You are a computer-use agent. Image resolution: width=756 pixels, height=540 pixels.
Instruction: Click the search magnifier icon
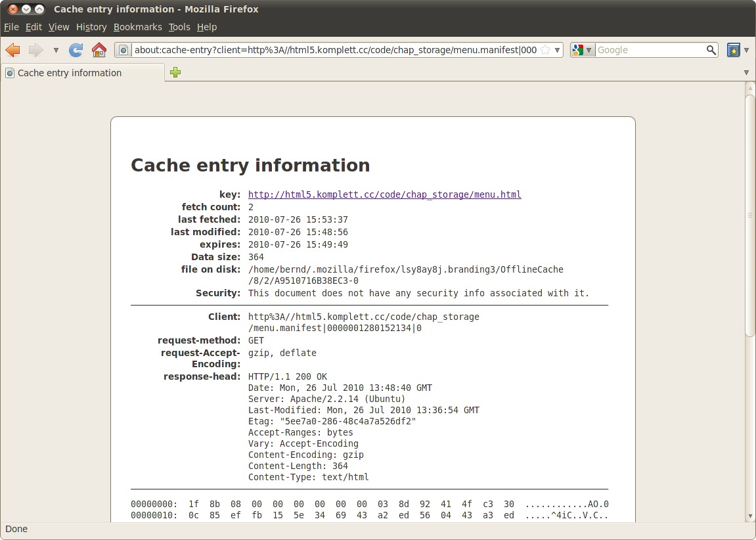(x=711, y=50)
